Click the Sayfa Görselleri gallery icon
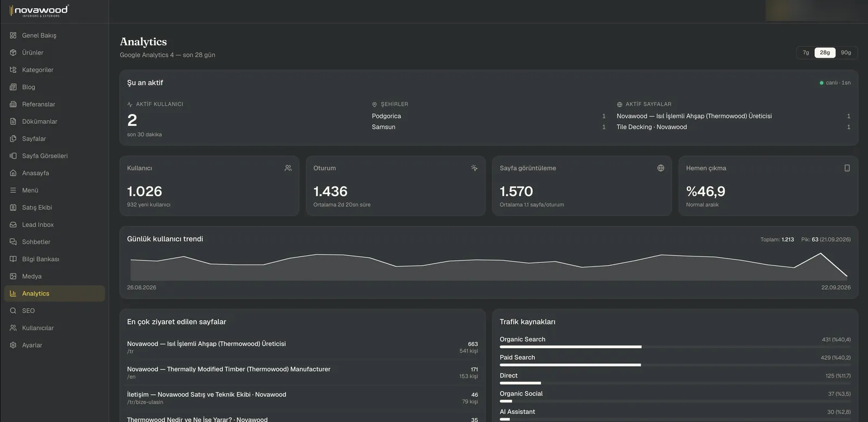This screenshot has height=422, width=868. (13, 156)
